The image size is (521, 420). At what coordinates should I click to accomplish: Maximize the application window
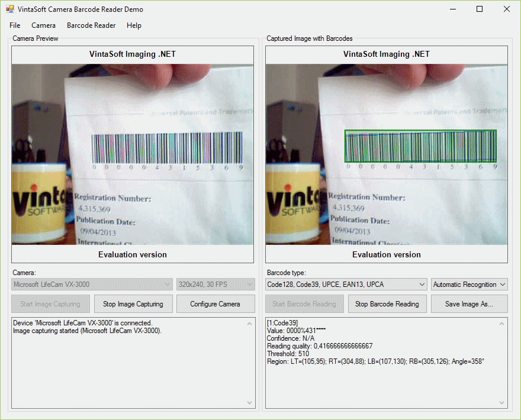(x=480, y=9)
